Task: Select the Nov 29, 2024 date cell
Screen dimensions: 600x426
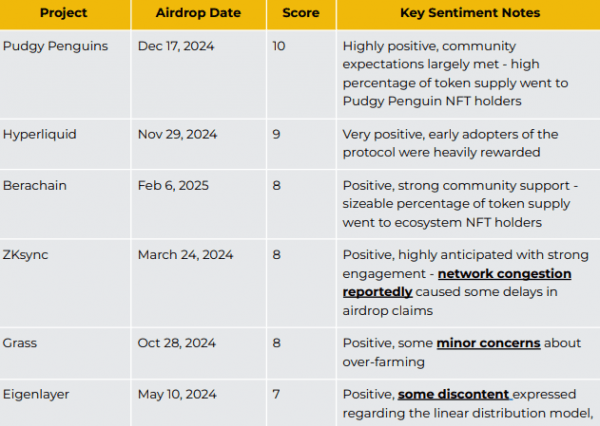Action: click(x=199, y=144)
